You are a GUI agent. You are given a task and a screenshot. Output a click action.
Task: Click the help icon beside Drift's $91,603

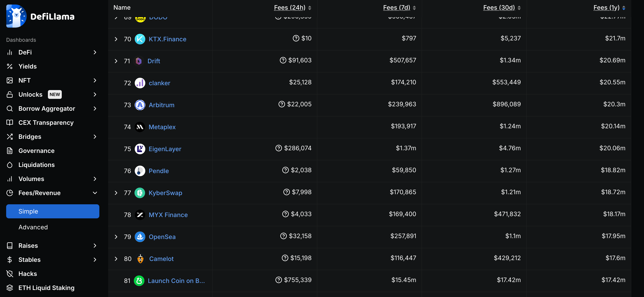(283, 60)
